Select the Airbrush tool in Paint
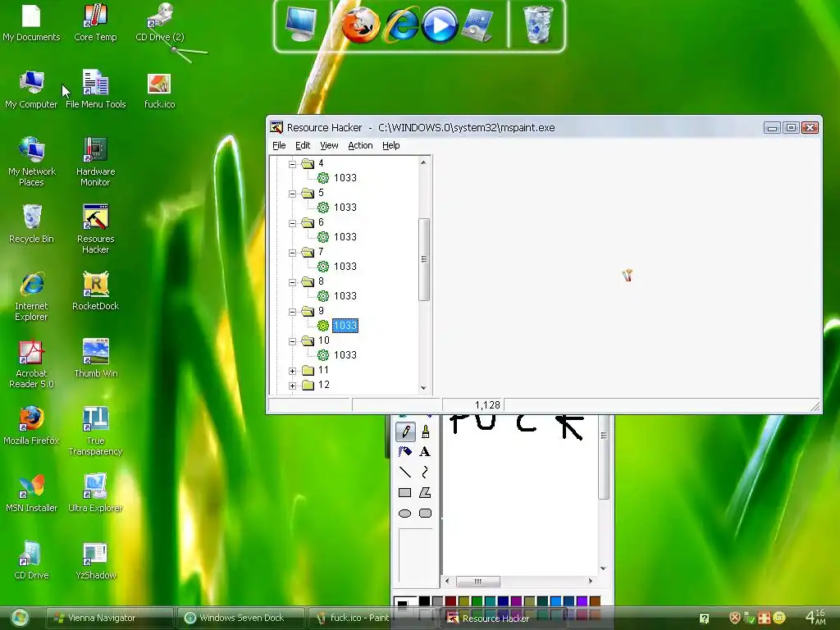The height and width of the screenshot is (630, 840). [405, 452]
